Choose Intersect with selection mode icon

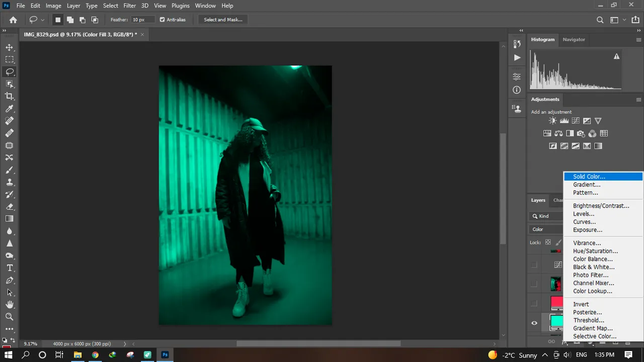coord(95,20)
